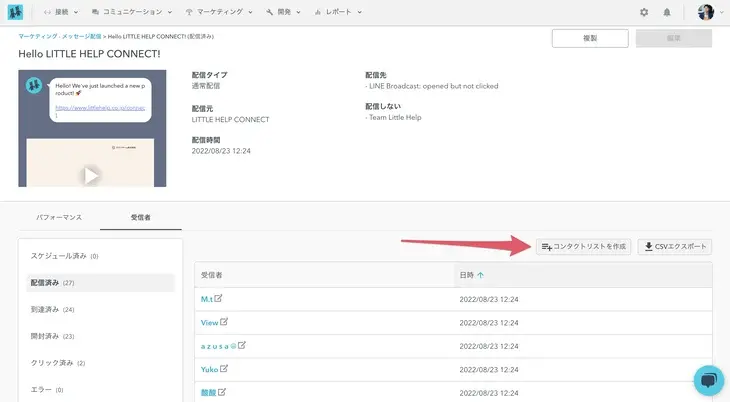Click external link icon next to View
The width and height of the screenshot is (730, 402).
click(224, 322)
